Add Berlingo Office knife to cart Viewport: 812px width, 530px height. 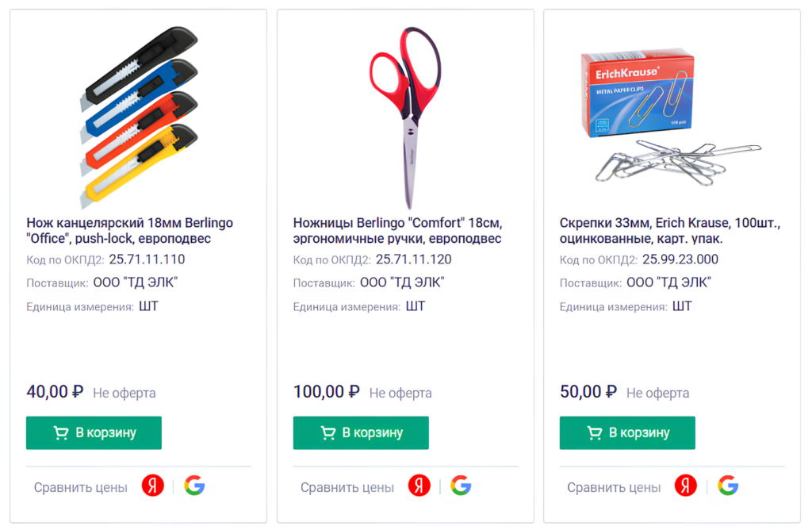tap(94, 432)
